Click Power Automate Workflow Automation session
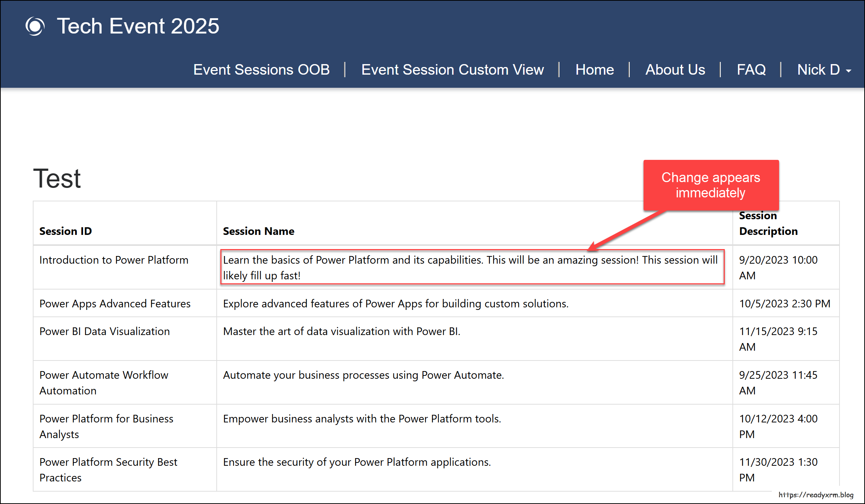The image size is (865, 504). tap(103, 382)
